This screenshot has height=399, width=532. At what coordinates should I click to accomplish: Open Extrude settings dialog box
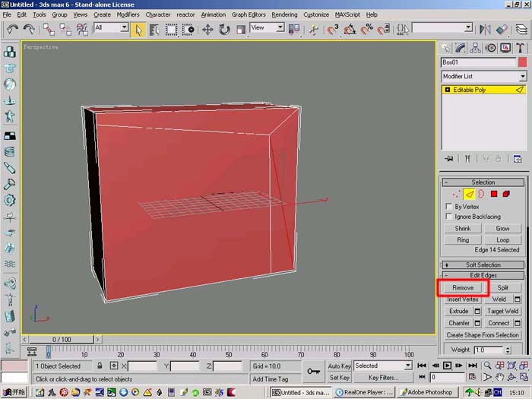point(477,311)
